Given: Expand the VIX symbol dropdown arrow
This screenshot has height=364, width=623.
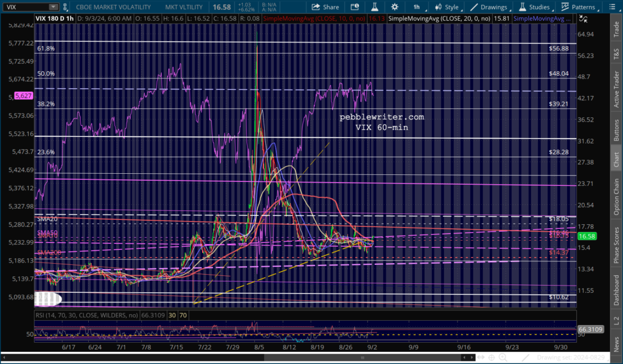Looking at the screenshot, I should tap(52, 7).
